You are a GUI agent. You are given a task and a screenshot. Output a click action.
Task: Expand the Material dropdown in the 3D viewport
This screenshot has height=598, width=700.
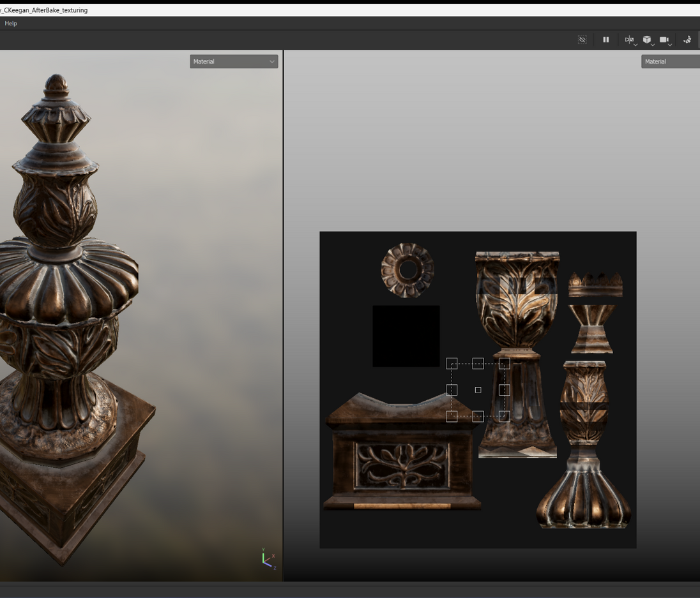point(234,61)
